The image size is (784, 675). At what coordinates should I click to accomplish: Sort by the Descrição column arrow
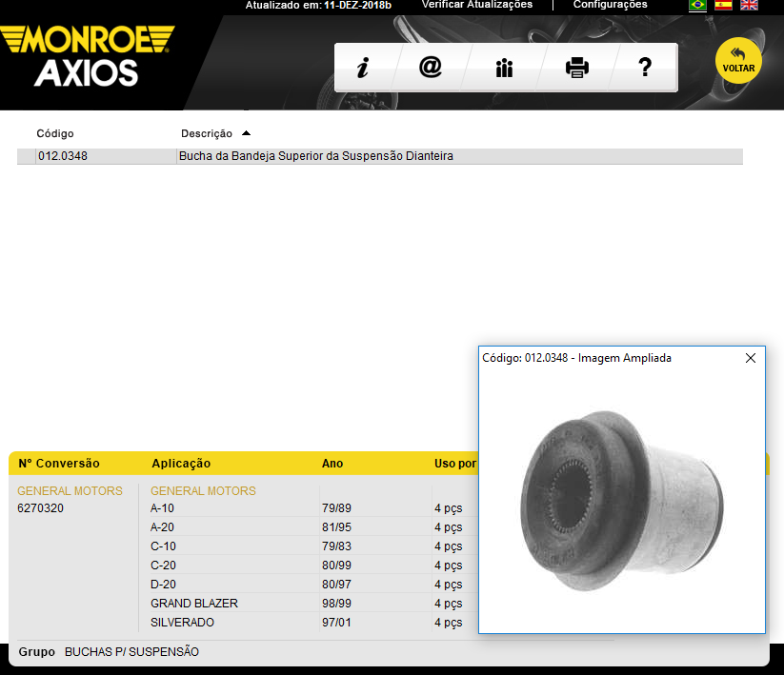tap(246, 133)
